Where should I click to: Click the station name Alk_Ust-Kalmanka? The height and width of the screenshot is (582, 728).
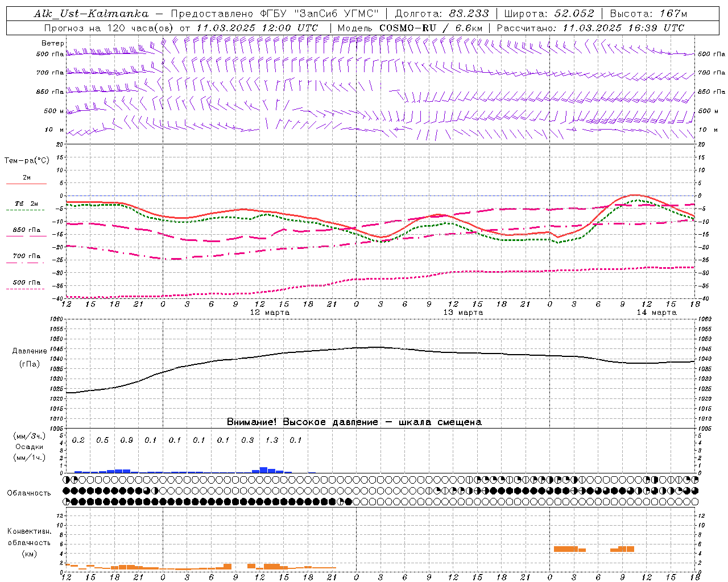coord(91,14)
